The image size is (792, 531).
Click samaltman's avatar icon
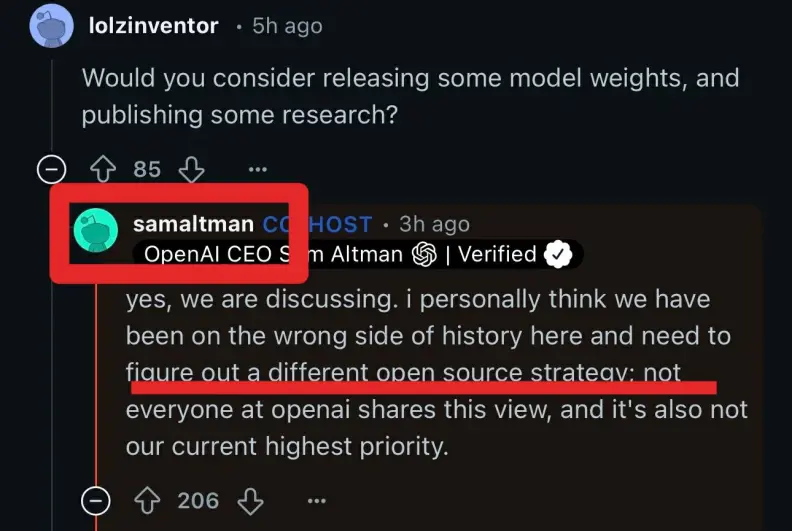tap(97, 232)
